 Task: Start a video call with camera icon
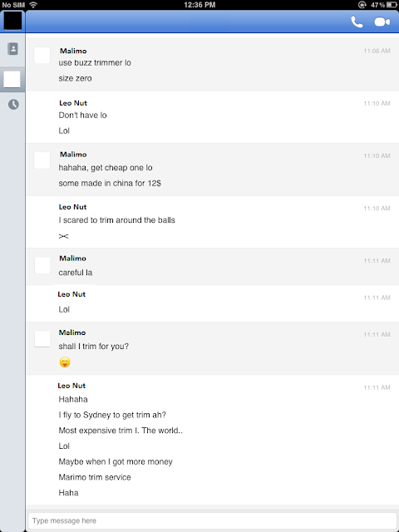(382, 22)
